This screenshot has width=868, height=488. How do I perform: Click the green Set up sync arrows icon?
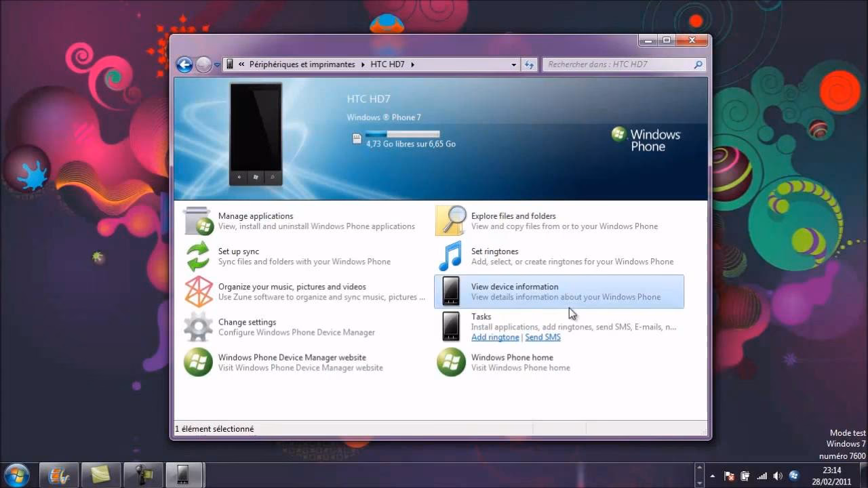tap(198, 257)
